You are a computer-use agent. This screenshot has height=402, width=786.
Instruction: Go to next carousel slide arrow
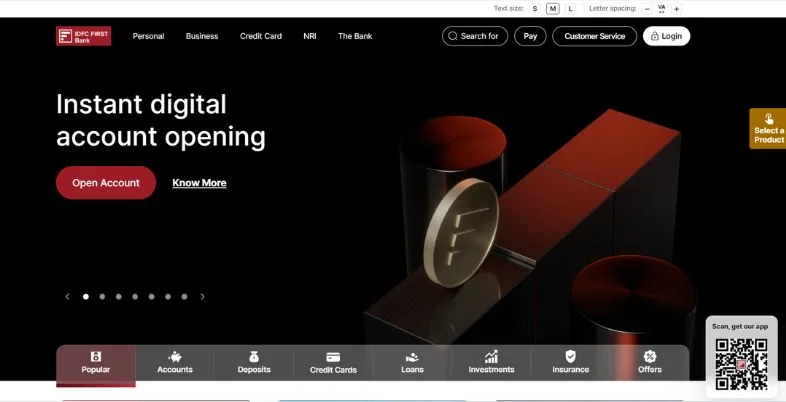click(x=203, y=297)
